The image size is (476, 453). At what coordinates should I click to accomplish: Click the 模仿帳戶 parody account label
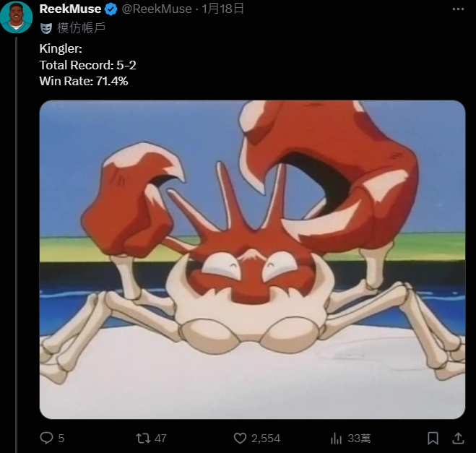[x=81, y=27]
